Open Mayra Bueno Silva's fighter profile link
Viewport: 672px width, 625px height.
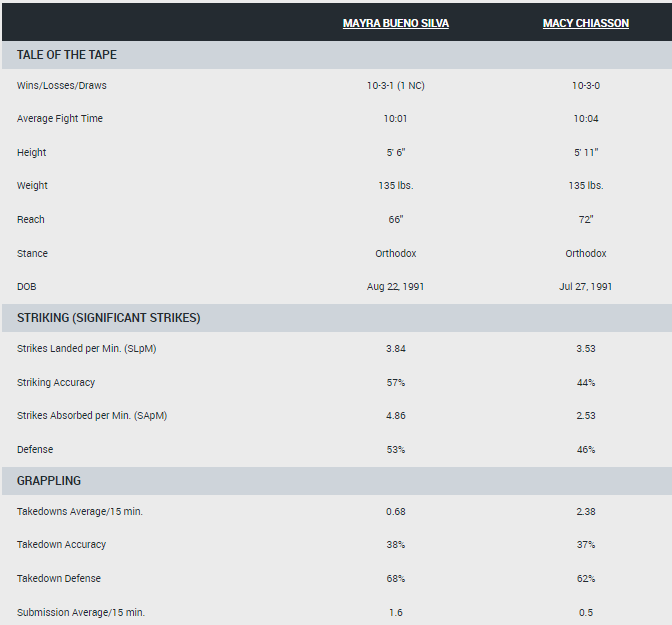[x=395, y=23]
